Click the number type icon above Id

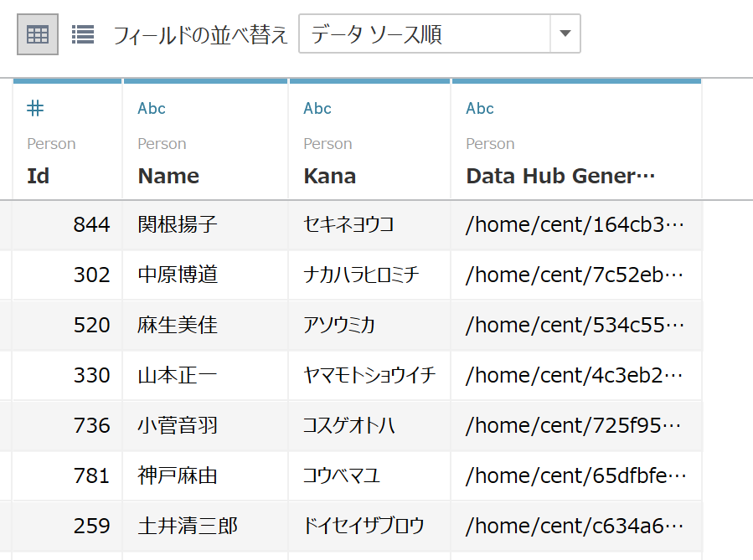(35, 108)
